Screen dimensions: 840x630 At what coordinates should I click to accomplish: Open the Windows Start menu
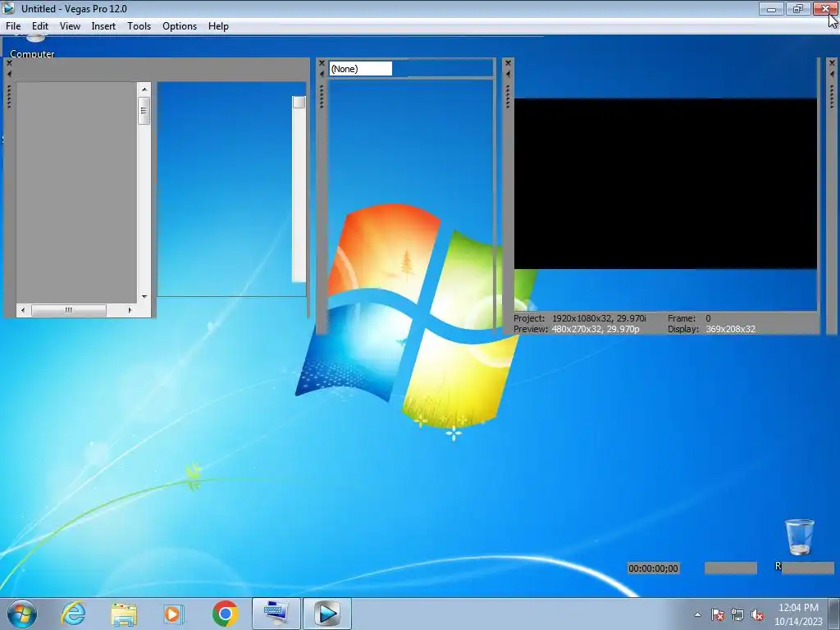pos(22,614)
